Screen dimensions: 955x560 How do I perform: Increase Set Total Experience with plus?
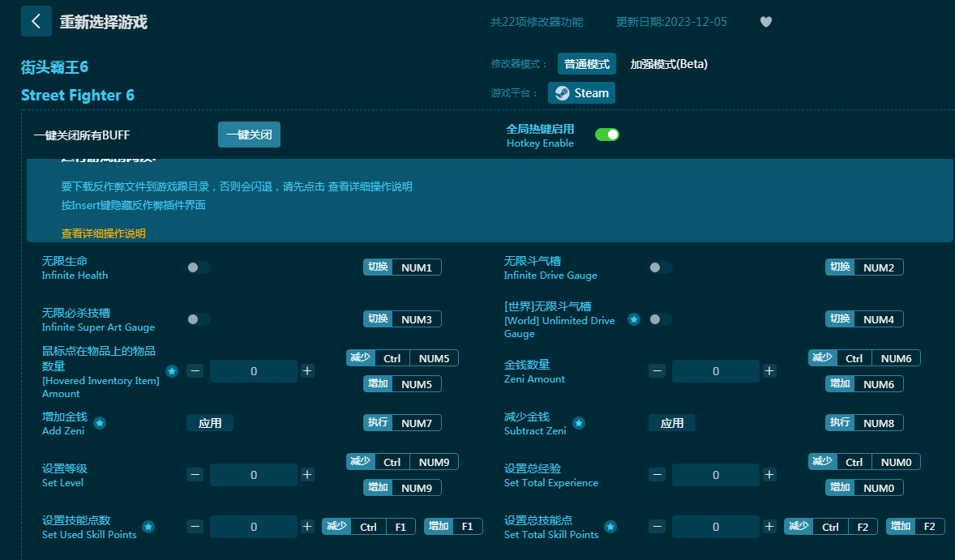(x=769, y=475)
